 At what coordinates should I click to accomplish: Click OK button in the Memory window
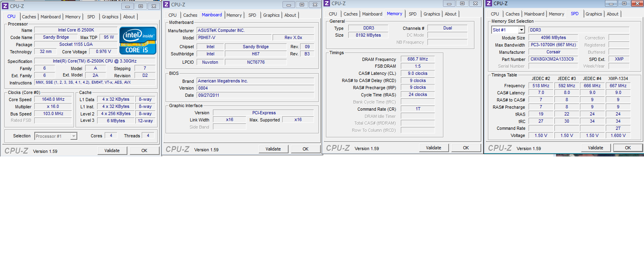pos(466,148)
